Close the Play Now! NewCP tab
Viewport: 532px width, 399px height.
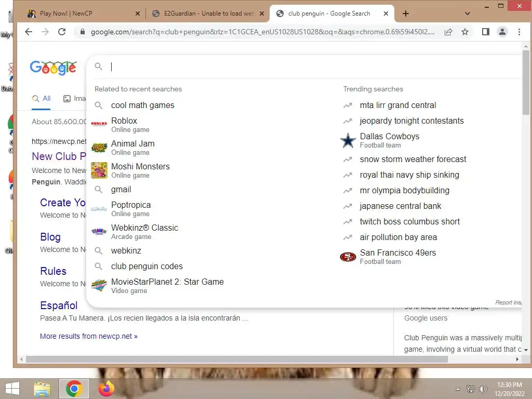click(137, 14)
